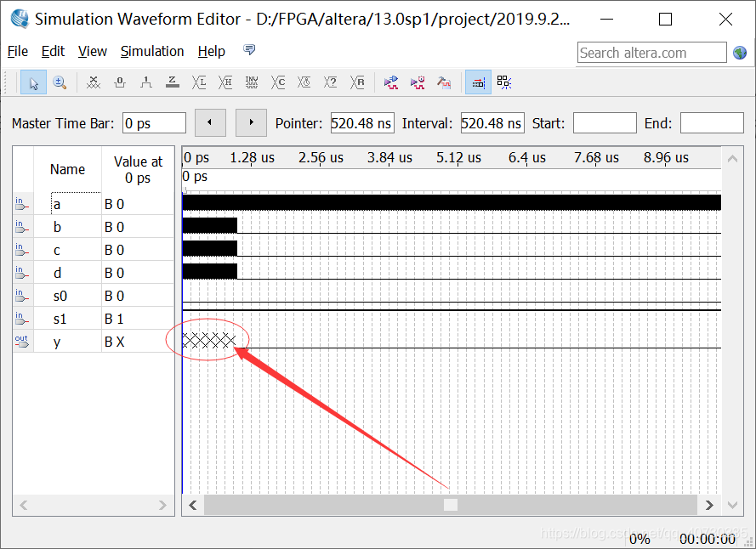Select the zoom tool

[60, 83]
